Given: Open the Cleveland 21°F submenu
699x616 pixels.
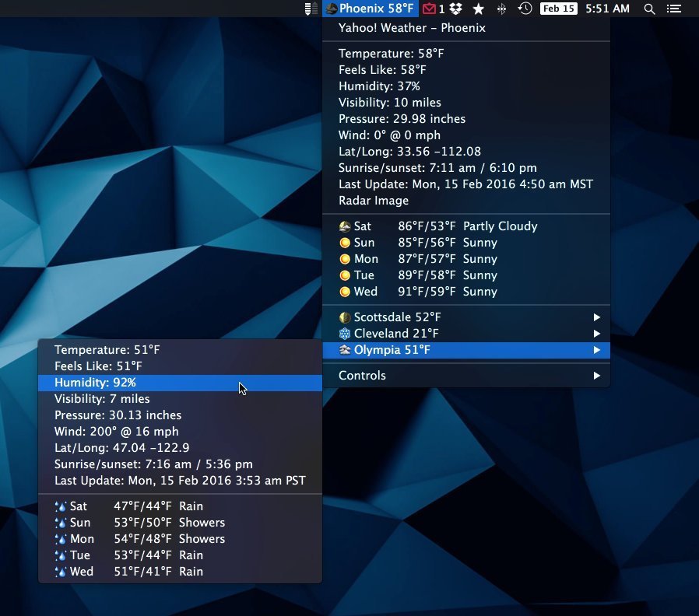Looking at the screenshot, I should pyautogui.click(x=465, y=334).
